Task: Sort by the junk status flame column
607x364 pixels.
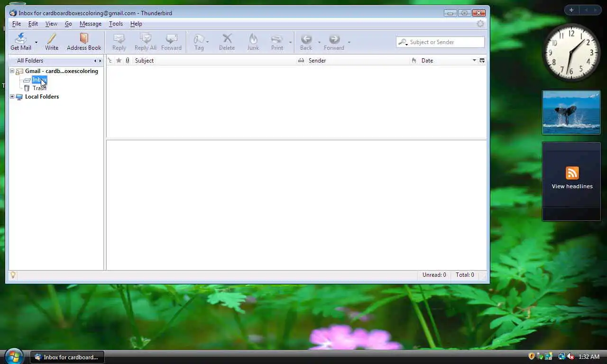Action: [414, 61]
